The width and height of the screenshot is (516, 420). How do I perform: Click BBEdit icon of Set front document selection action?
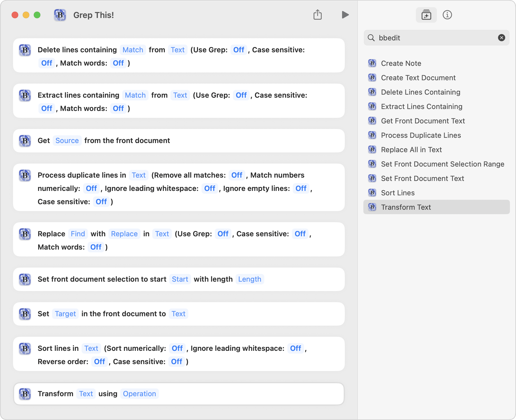pos(25,279)
